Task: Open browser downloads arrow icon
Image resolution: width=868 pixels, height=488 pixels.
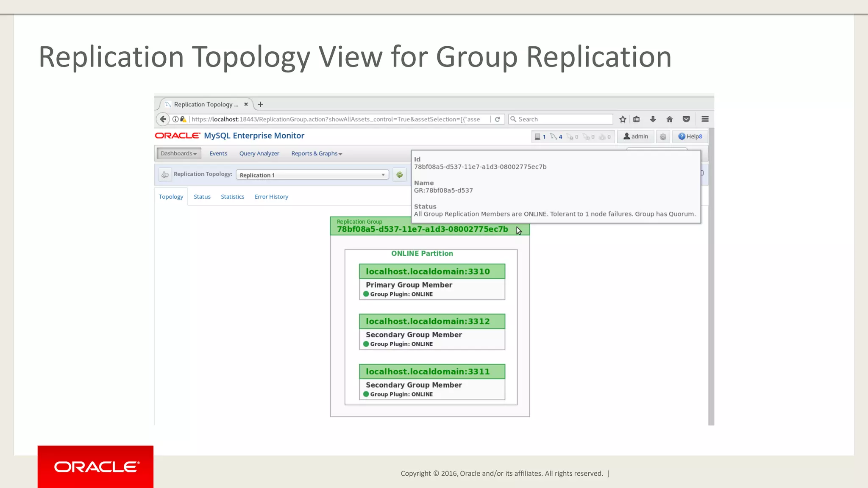Action: click(x=653, y=119)
